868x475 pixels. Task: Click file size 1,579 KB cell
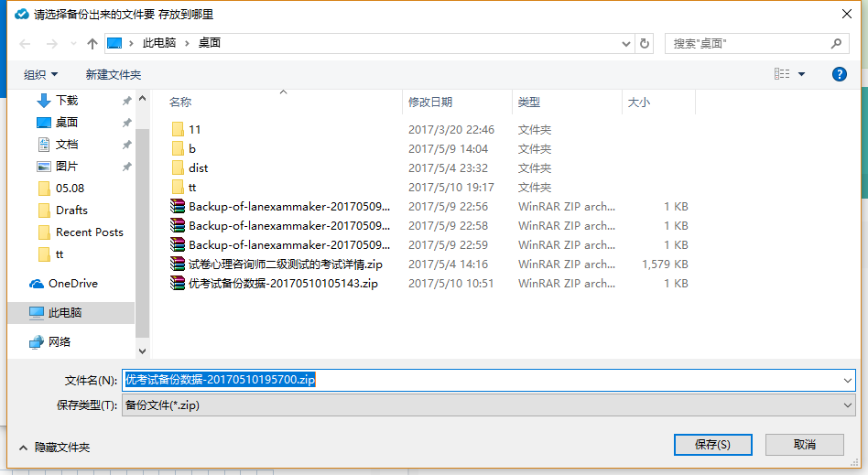click(665, 264)
